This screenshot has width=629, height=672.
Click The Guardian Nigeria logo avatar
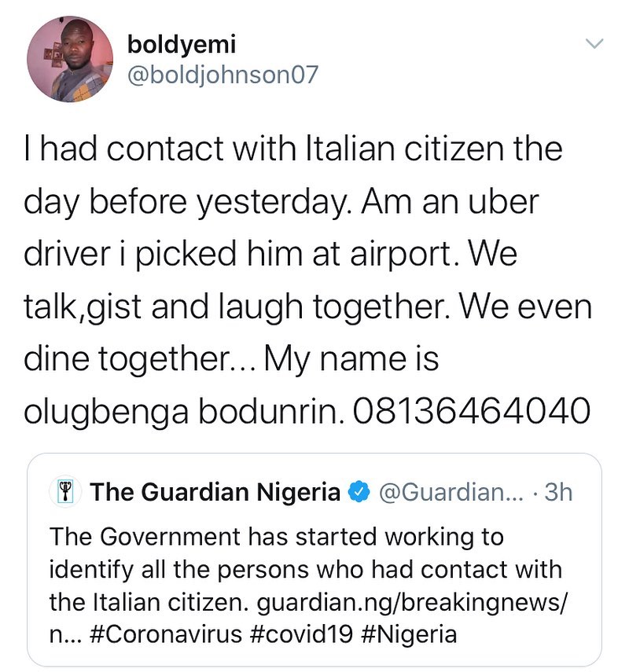pyautogui.click(x=66, y=493)
